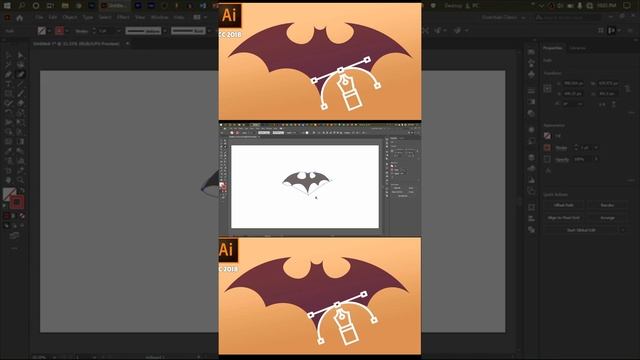
Task: Click the Start Global Edit button
Action: [x=581, y=230]
